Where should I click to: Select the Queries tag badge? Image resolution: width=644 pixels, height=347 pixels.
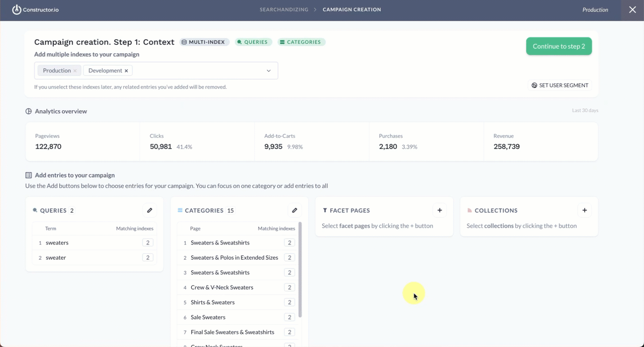(253, 42)
